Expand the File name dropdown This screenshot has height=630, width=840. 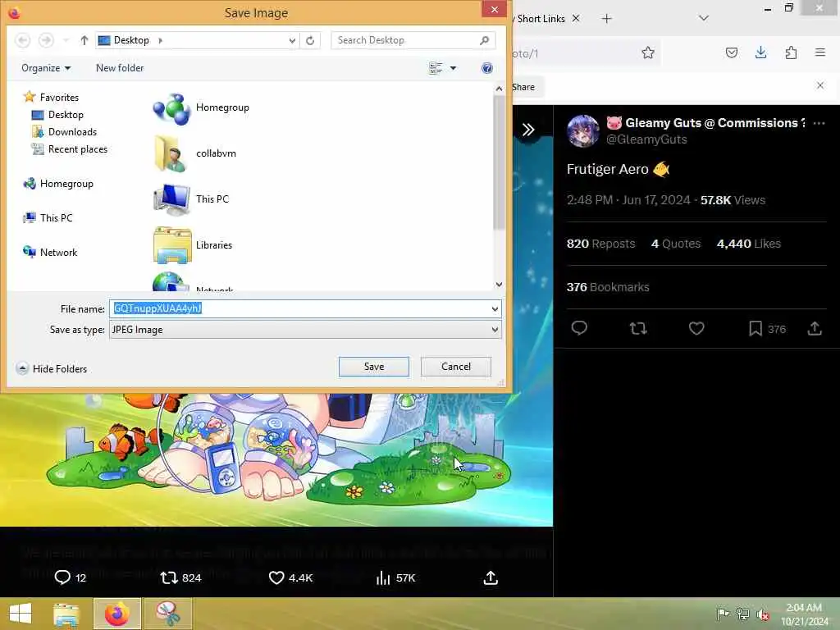point(495,309)
